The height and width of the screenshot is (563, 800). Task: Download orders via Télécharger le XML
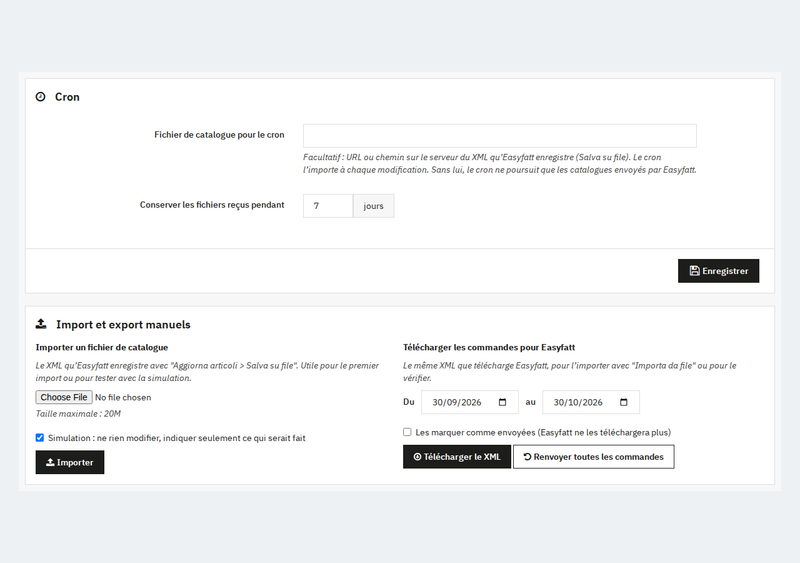[457, 456]
